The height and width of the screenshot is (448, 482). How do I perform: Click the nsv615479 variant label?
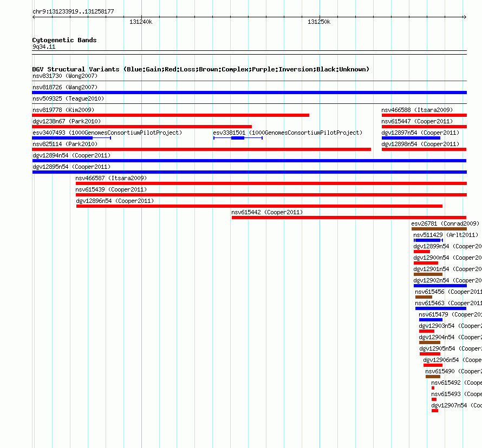pos(451,314)
